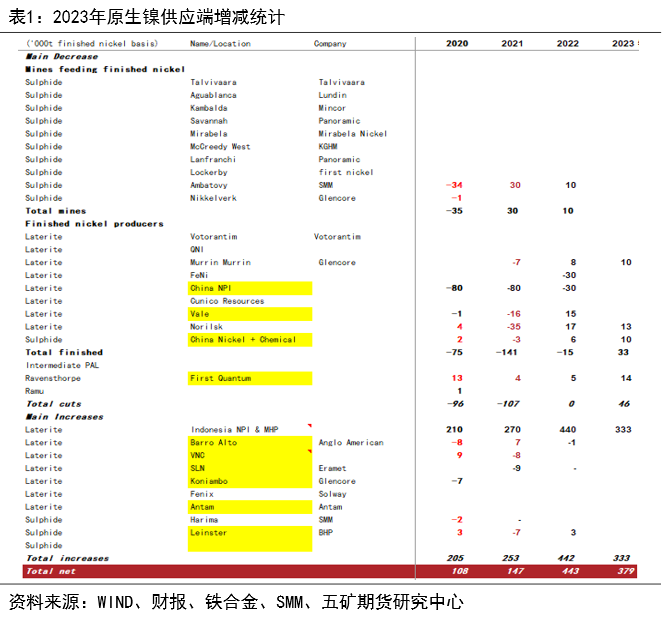Select the 'first nickel' company cell

pyautogui.click(x=346, y=172)
